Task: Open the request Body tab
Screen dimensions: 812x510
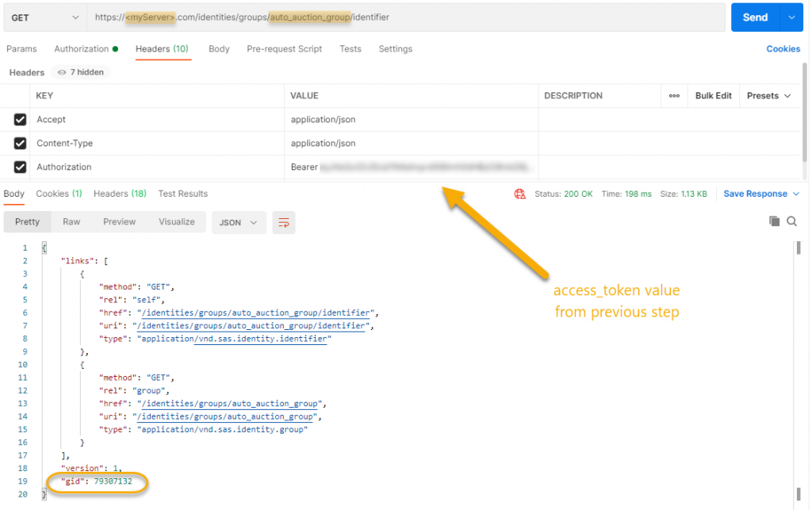Action: point(219,48)
